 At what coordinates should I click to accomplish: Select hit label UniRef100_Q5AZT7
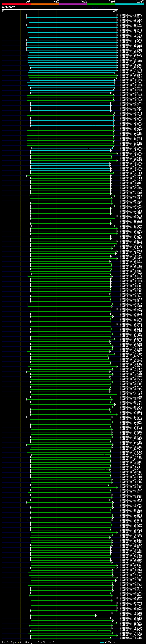pyautogui.click(x=131, y=304)
